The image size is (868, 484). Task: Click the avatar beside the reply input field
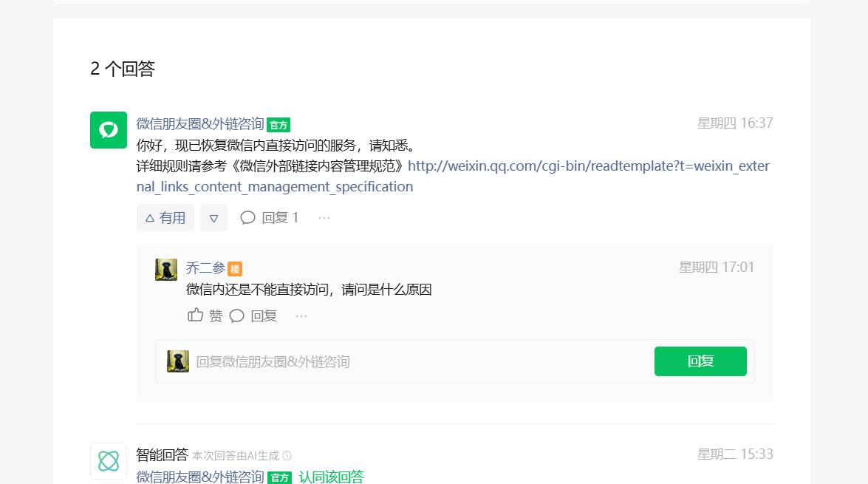[178, 361]
